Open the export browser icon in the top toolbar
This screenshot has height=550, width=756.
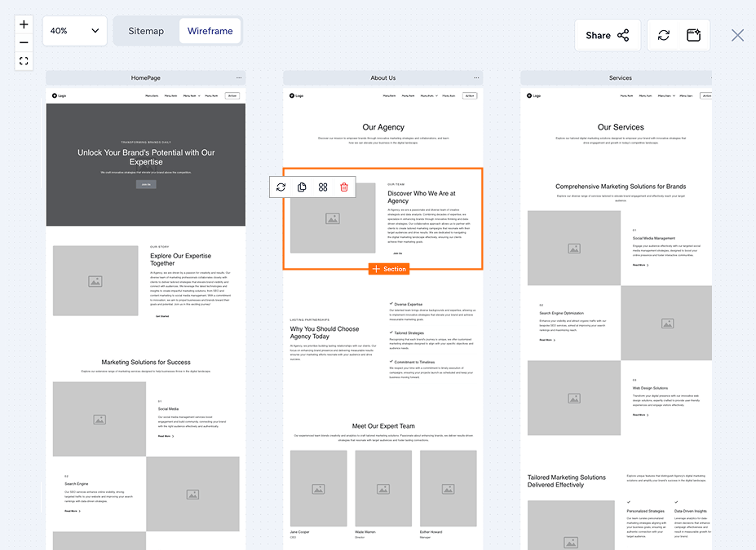(x=694, y=35)
